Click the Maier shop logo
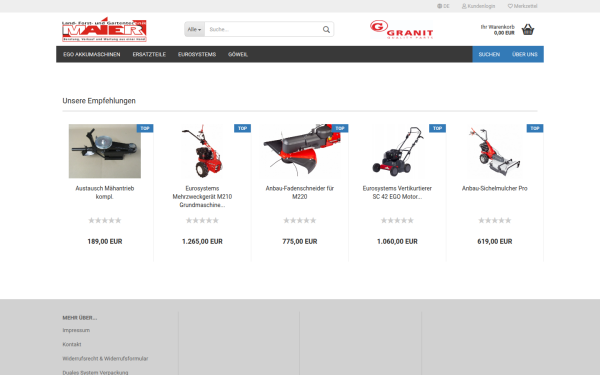The image size is (600, 375). click(104, 29)
